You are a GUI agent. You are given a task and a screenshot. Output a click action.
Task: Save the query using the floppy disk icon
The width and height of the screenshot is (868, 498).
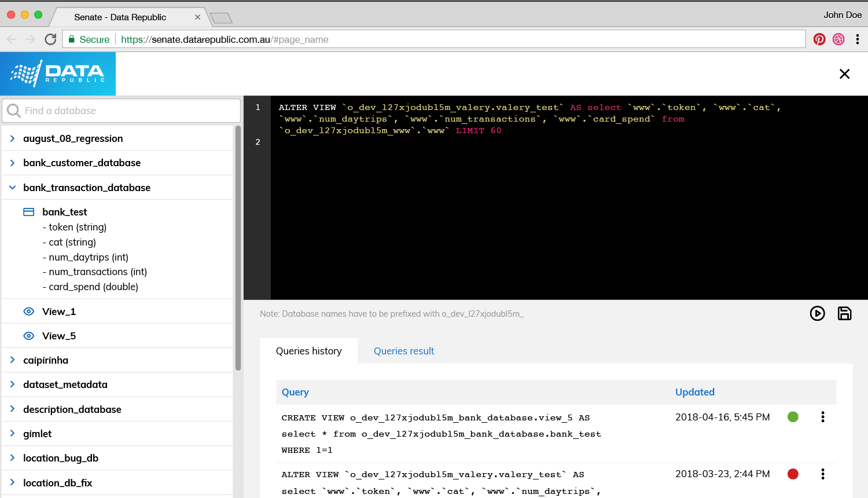[844, 314]
